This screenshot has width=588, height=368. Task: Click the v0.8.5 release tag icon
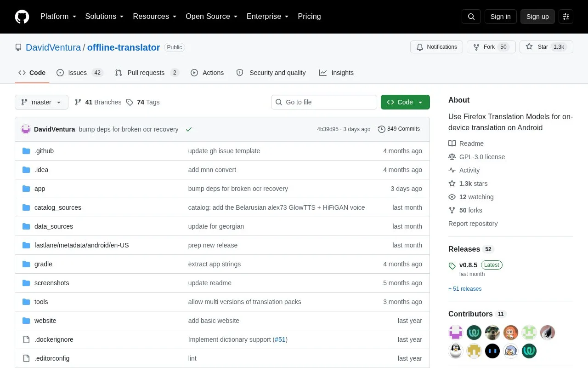pos(452,265)
